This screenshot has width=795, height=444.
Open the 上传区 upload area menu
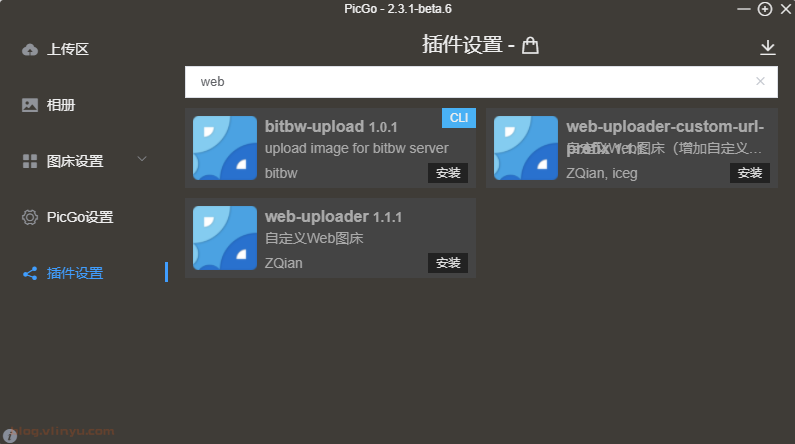coord(68,49)
